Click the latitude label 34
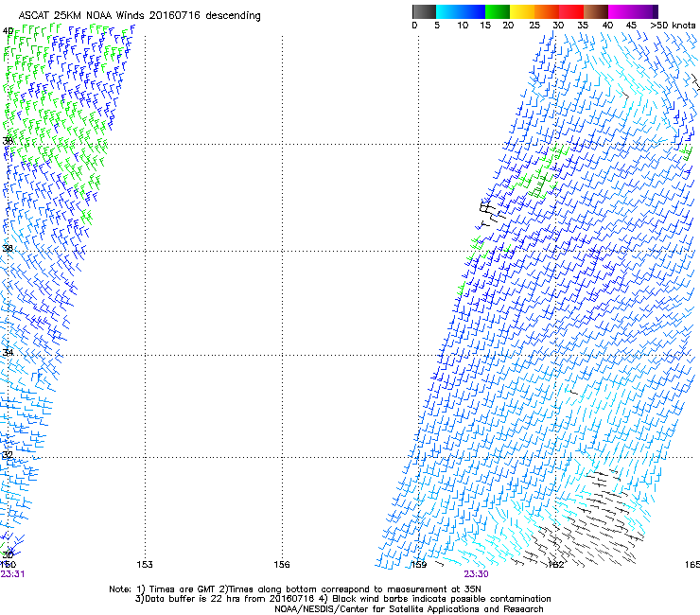The image size is (700, 615). click(x=8, y=352)
